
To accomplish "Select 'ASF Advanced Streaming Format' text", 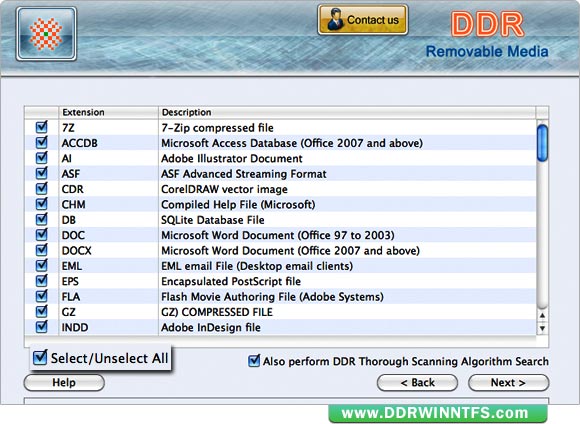I will tap(244, 174).
